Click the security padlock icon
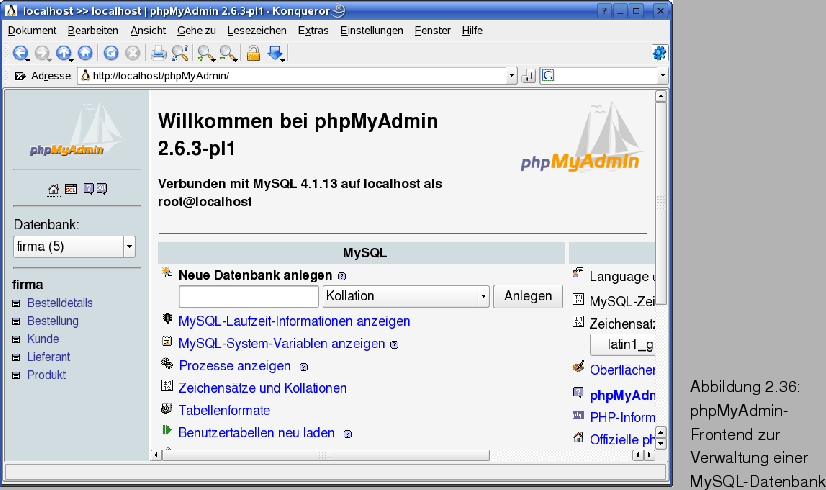 pos(253,53)
